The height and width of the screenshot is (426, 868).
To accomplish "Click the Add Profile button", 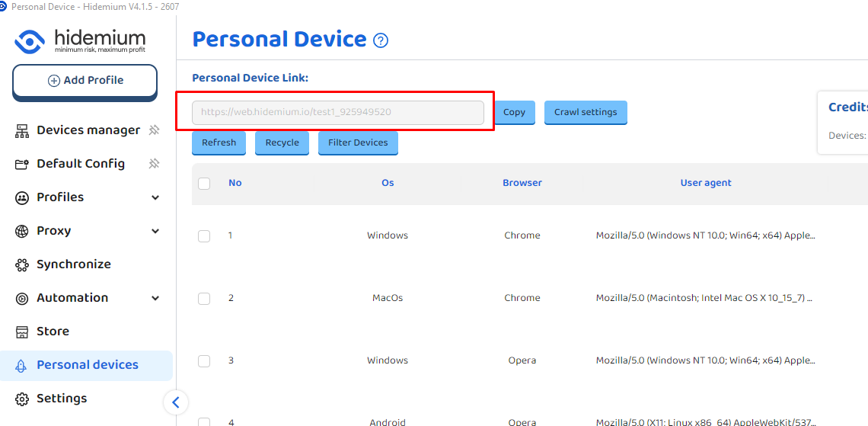I will click(x=85, y=81).
